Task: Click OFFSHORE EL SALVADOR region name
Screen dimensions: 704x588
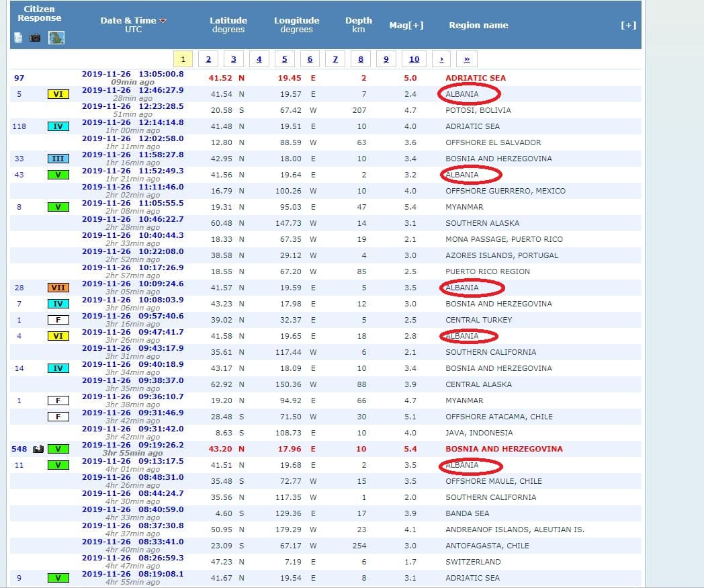Action: click(x=493, y=143)
